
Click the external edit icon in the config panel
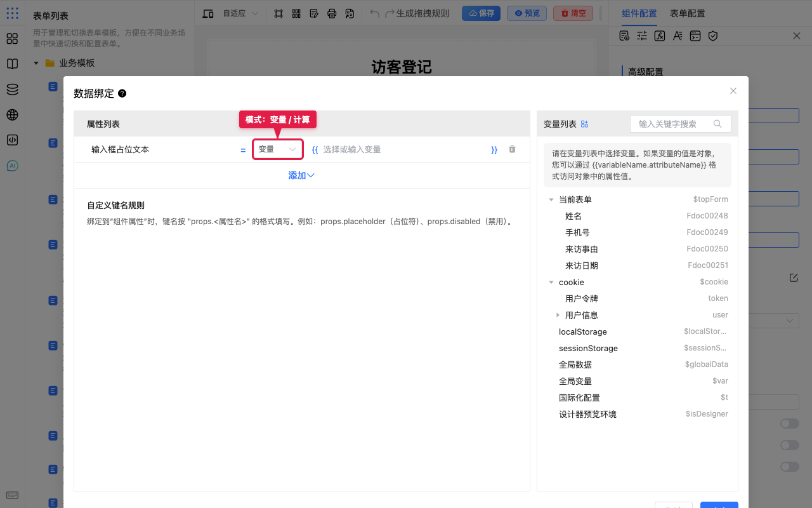794,277
